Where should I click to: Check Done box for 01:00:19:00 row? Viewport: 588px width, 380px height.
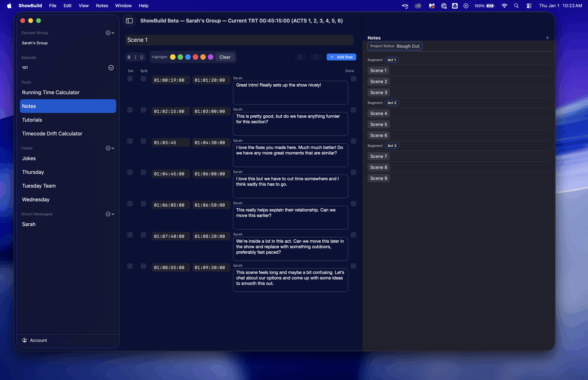coord(353,79)
